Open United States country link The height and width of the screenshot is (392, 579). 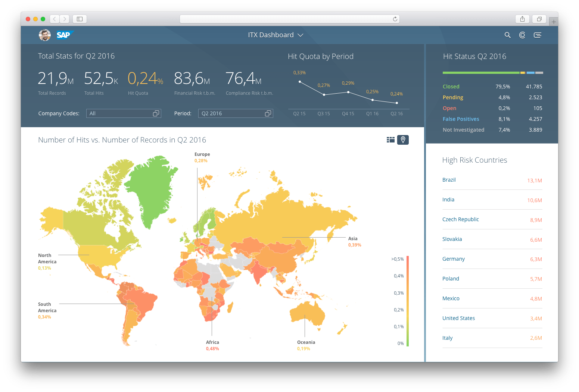459,318
